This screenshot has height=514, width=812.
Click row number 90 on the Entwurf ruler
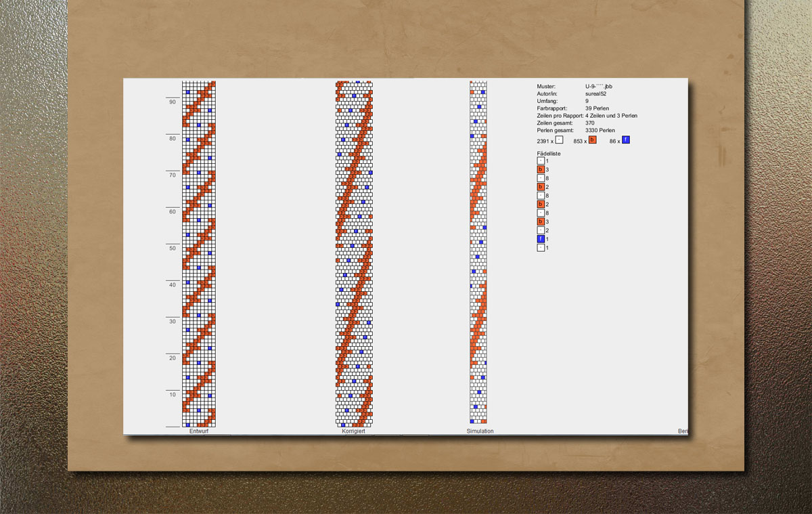(173, 102)
